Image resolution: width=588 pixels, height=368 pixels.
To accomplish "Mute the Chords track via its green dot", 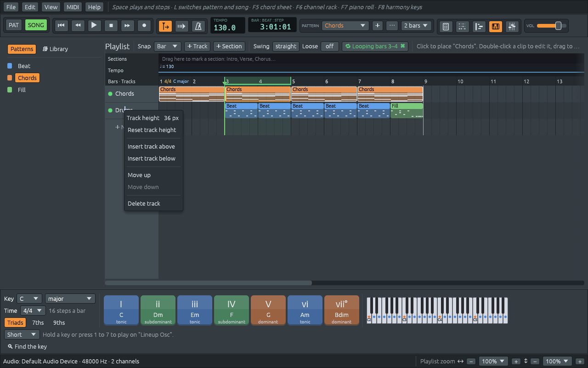I will (x=110, y=94).
